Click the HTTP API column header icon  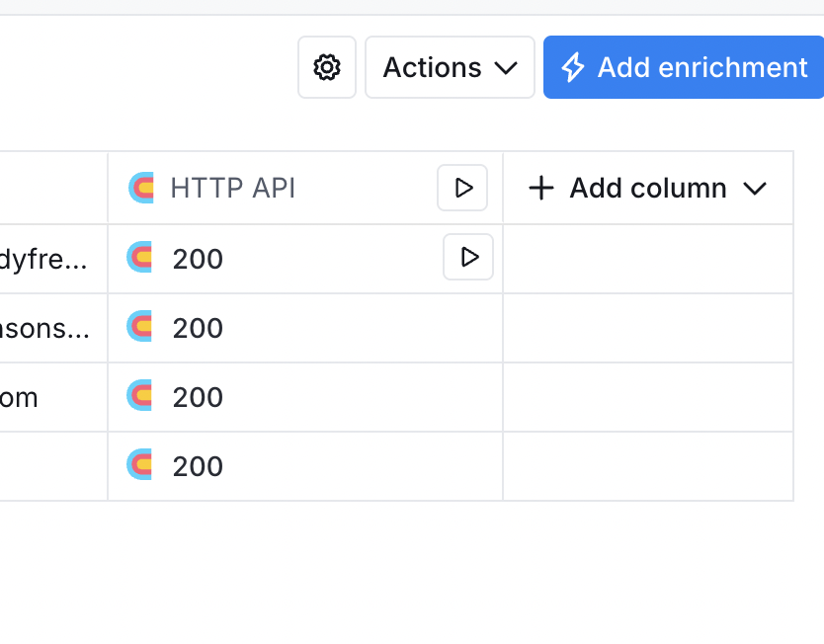[141, 188]
